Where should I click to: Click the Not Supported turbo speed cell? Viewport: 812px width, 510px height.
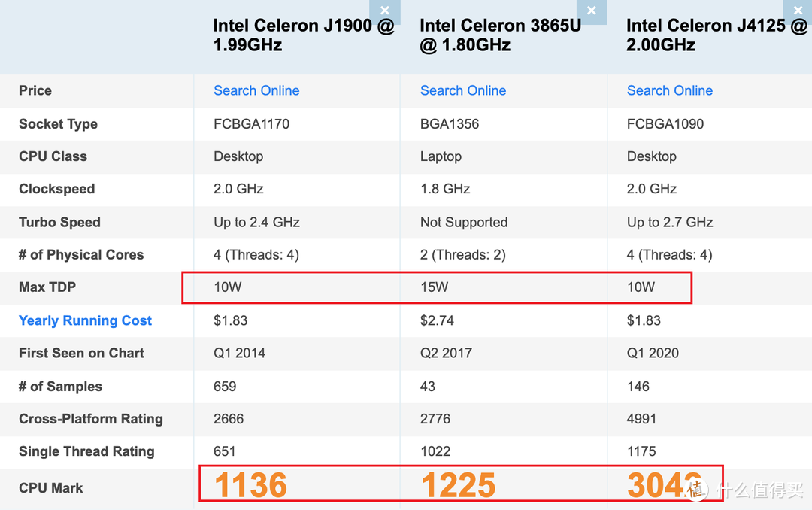coord(464,222)
